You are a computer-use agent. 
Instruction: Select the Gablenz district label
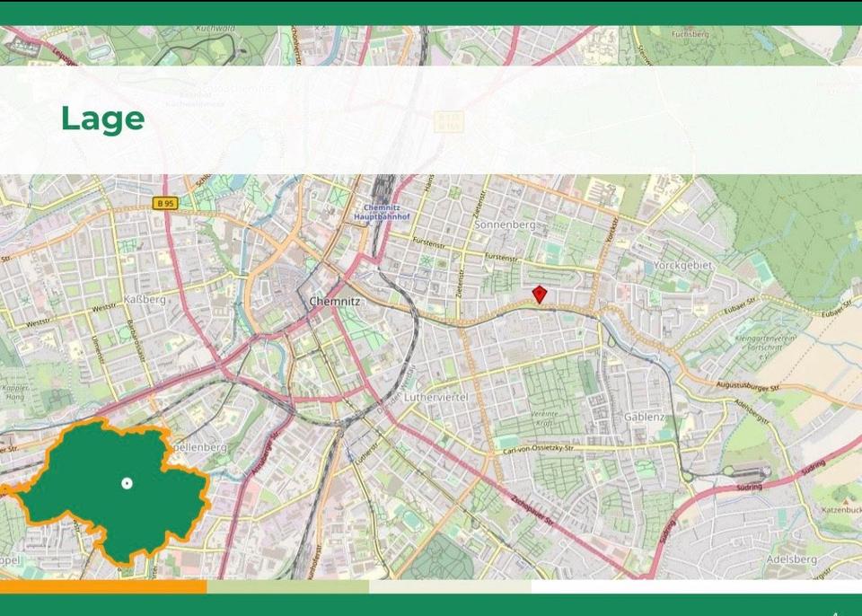click(645, 418)
